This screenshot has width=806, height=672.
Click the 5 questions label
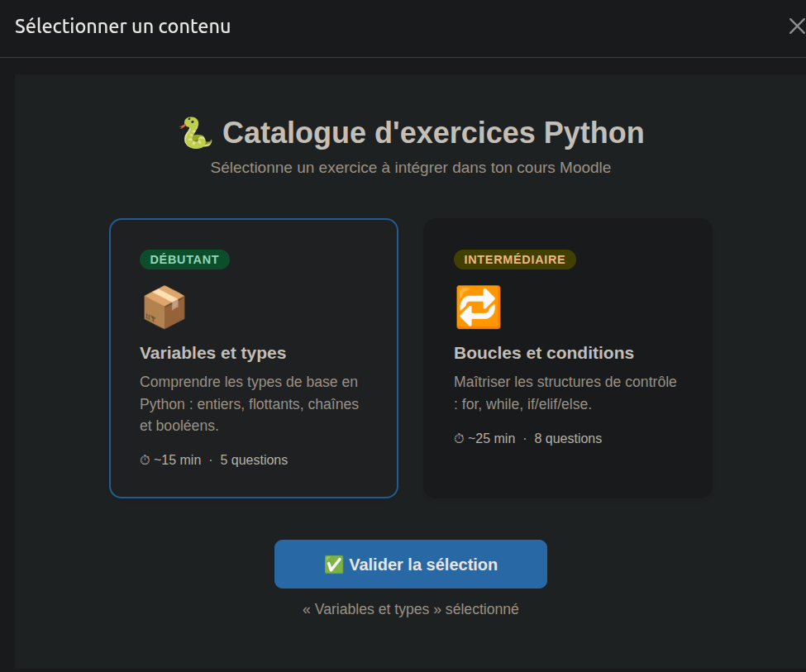[x=254, y=460]
